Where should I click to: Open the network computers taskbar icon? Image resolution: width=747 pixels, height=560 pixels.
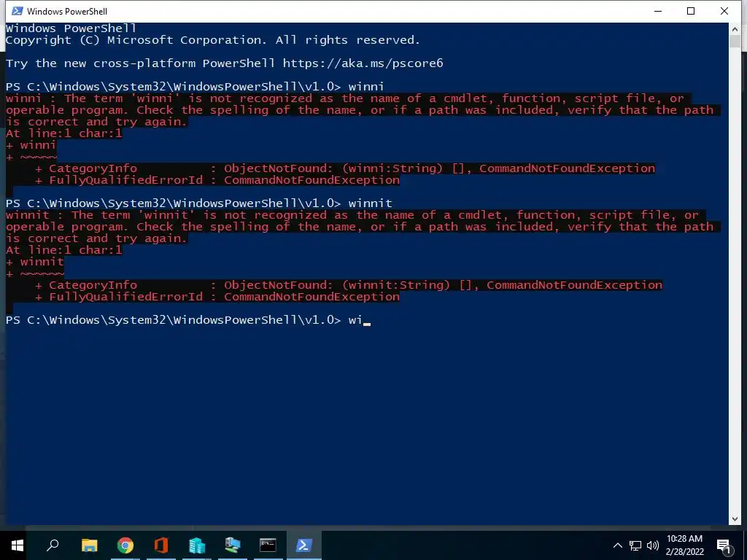click(233, 545)
